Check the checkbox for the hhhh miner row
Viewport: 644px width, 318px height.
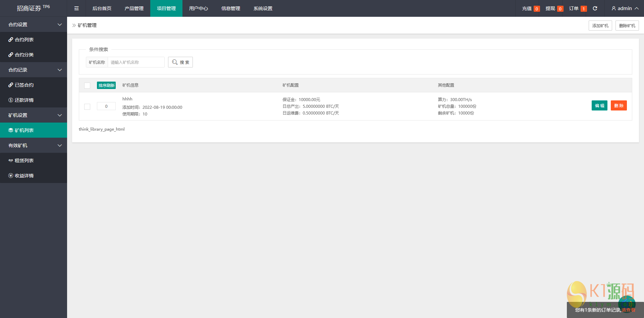(x=87, y=107)
